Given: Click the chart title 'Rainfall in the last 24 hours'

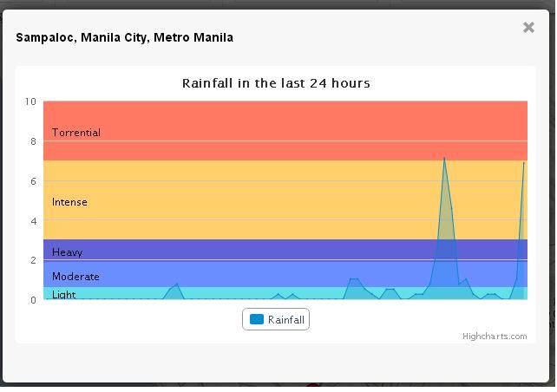Looking at the screenshot, I should tap(276, 83).
